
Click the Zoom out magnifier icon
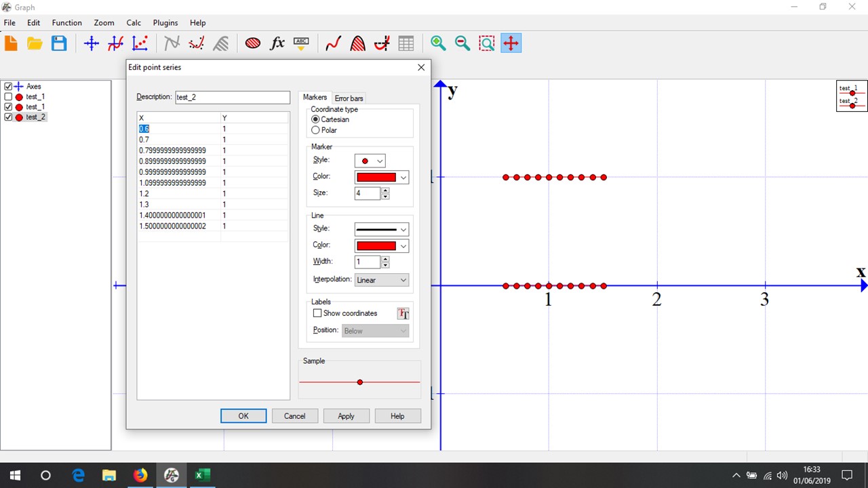pyautogui.click(x=462, y=43)
